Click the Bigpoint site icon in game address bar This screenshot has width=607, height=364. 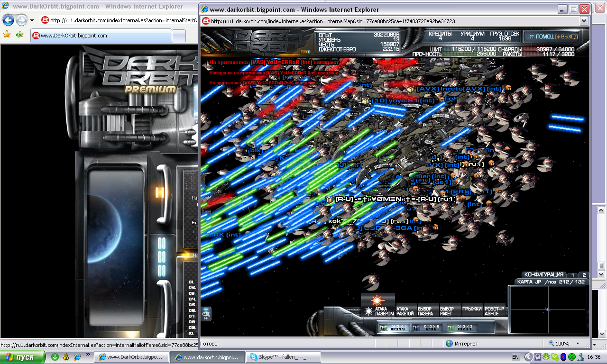coord(206,21)
